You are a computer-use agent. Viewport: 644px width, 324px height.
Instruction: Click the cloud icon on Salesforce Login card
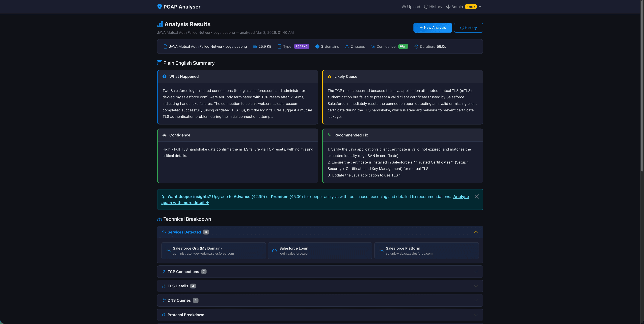click(274, 251)
